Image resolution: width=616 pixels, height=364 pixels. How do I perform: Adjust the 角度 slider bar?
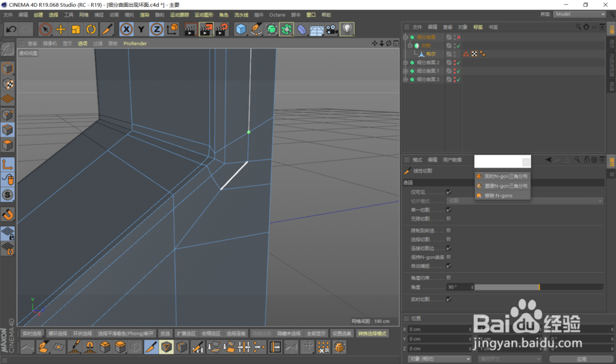point(538,287)
